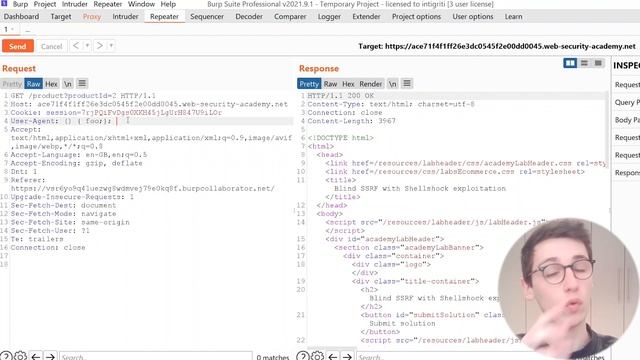
Task: Go to previous match in Response search
Action: [x=333, y=356]
